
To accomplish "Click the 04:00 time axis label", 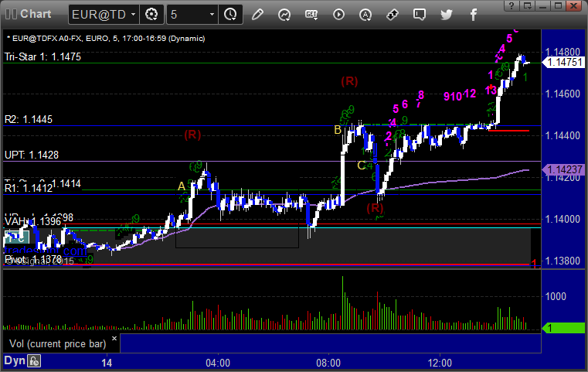I will pyautogui.click(x=218, y=363).
